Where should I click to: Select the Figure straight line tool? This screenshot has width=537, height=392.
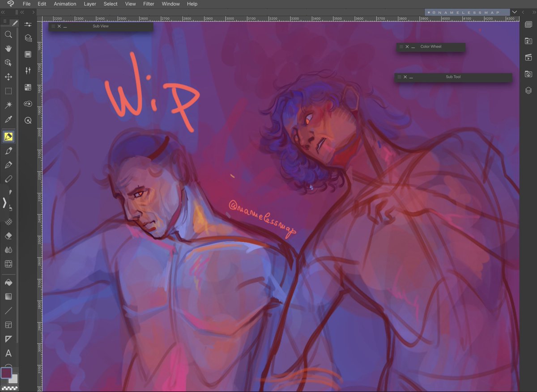click(8, 311)
